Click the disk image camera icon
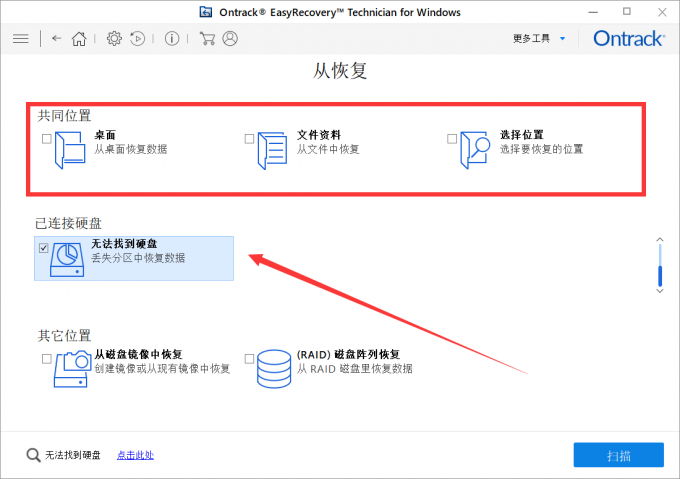 point(72,369)
